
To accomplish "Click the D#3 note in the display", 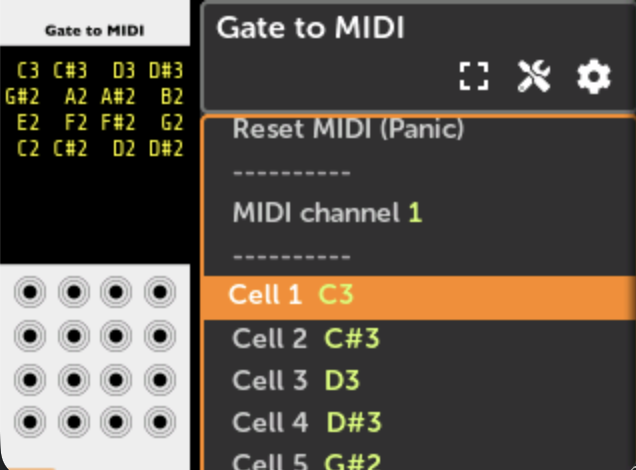I will pos(166,71).
